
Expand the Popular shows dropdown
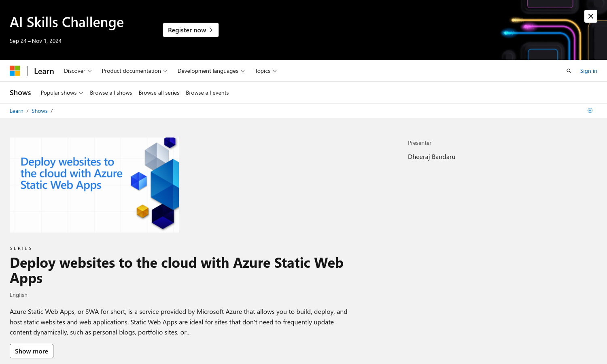[x=62, y=93]
